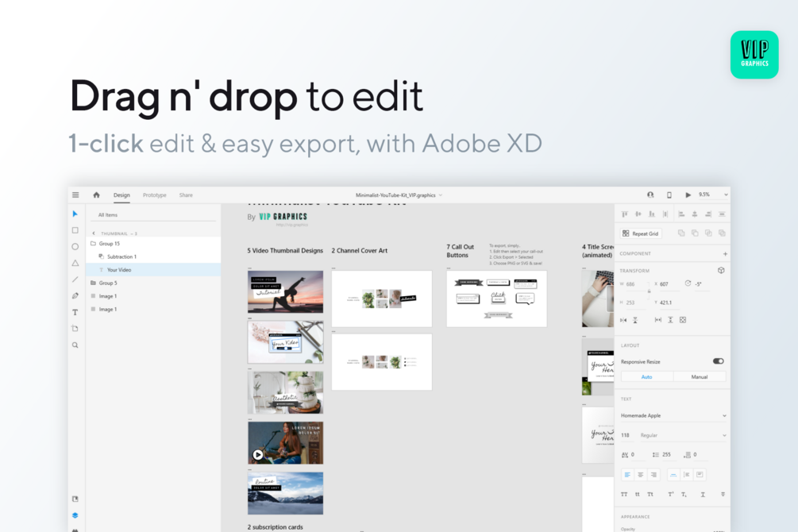The image size is (798, 532).
Task: Open the Layers panel icon
Action: [75, 515]
